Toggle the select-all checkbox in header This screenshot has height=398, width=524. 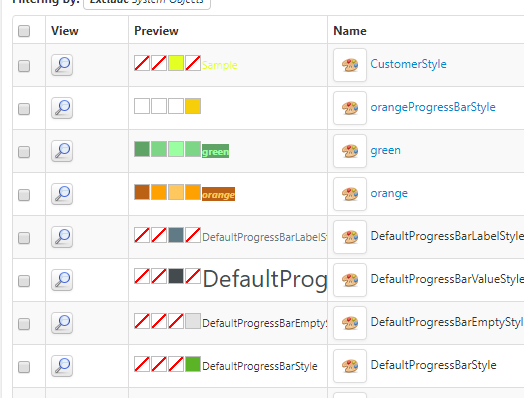tap(24, 31)
